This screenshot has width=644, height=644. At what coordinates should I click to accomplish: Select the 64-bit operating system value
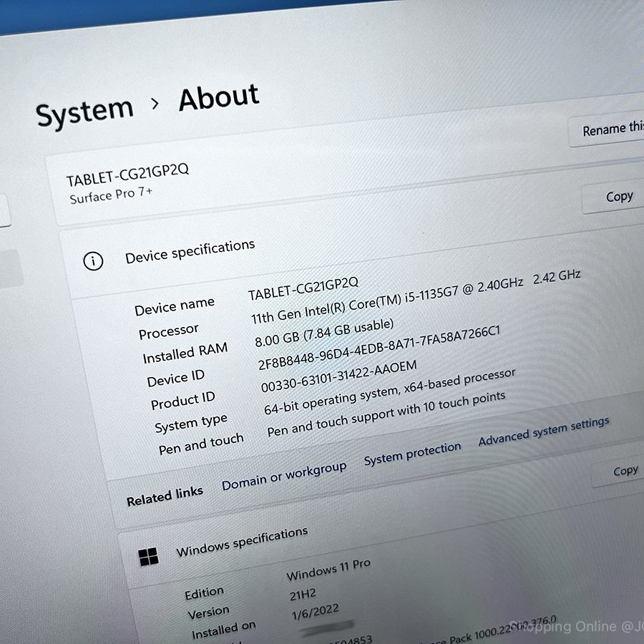point(389,392)
